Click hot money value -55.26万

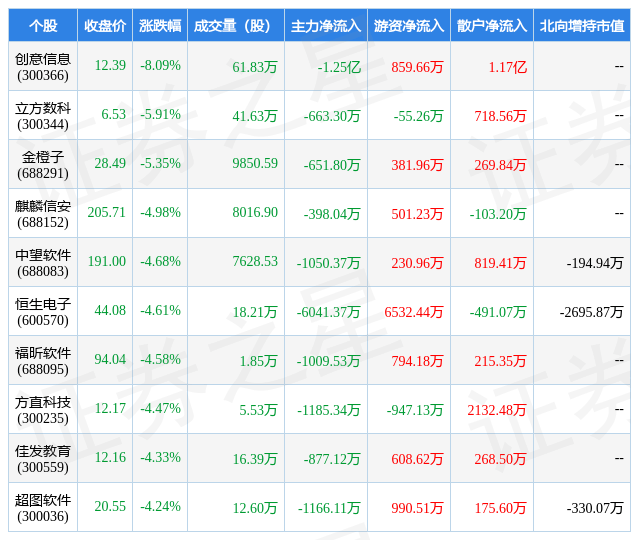tap(419, 116)
